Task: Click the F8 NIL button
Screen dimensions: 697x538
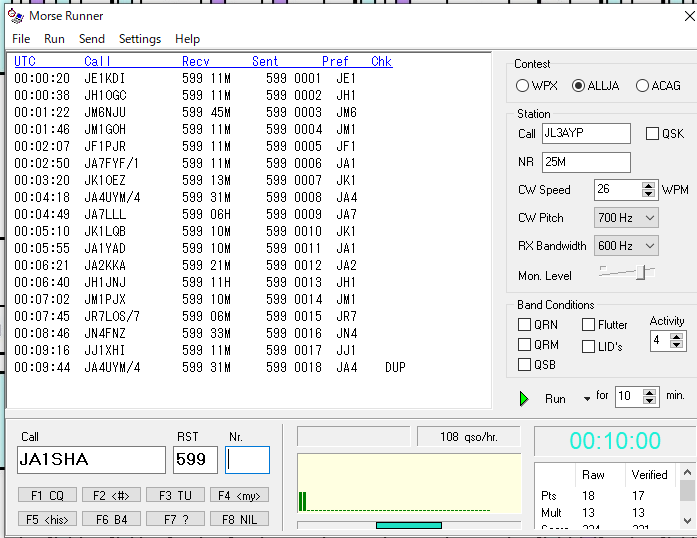Action: click(x=239, y=519)
